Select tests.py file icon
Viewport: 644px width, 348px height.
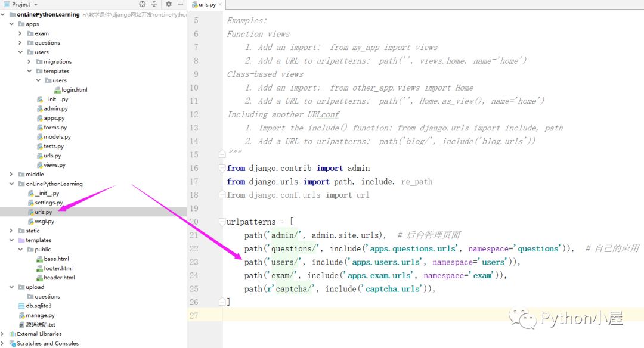[x=40, y=147]
